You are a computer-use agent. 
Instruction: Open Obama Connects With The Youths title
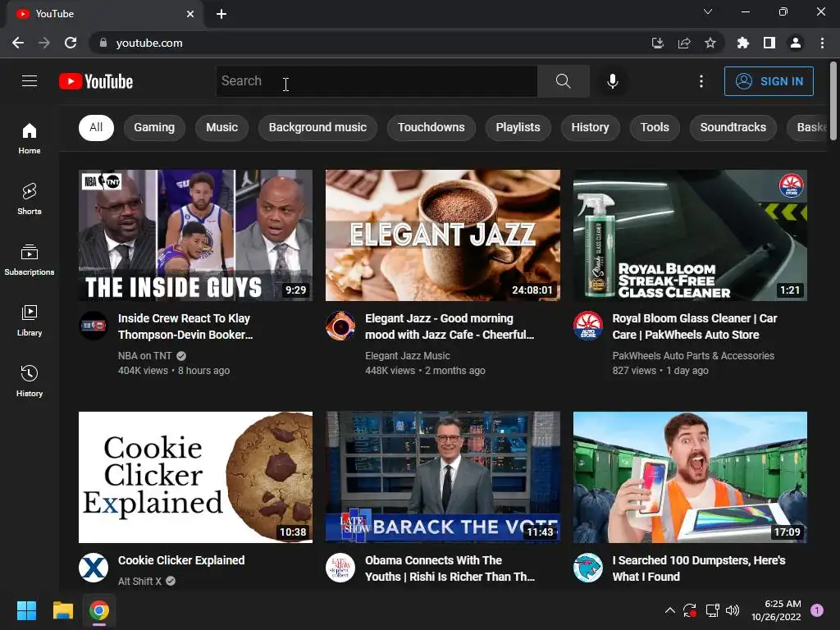click(x=450, y=568)
